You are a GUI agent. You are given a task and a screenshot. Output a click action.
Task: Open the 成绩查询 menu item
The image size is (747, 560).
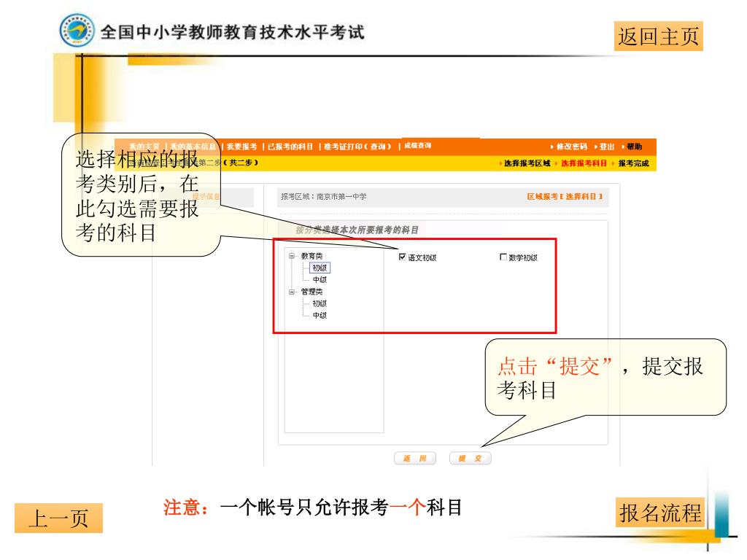coord(418,146)
